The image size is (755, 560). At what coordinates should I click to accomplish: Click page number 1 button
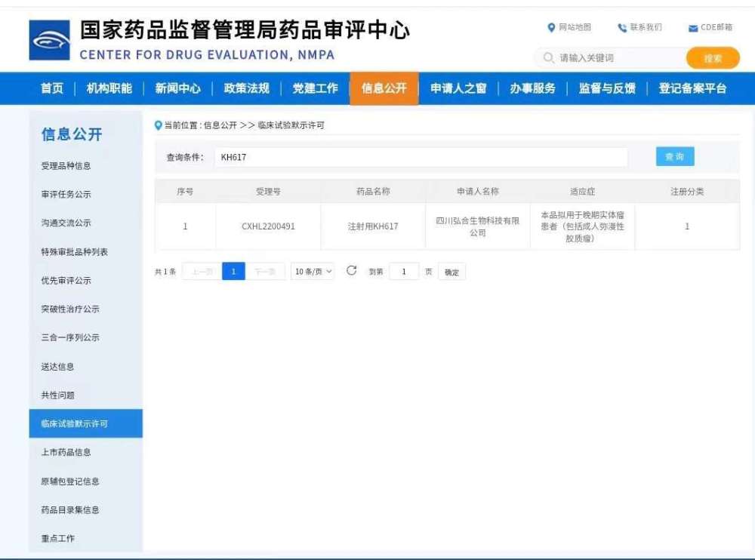[x=233, y=272]
